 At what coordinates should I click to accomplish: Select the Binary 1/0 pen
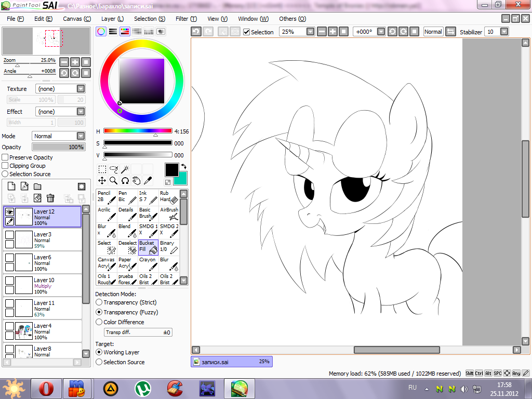point(169,247)
